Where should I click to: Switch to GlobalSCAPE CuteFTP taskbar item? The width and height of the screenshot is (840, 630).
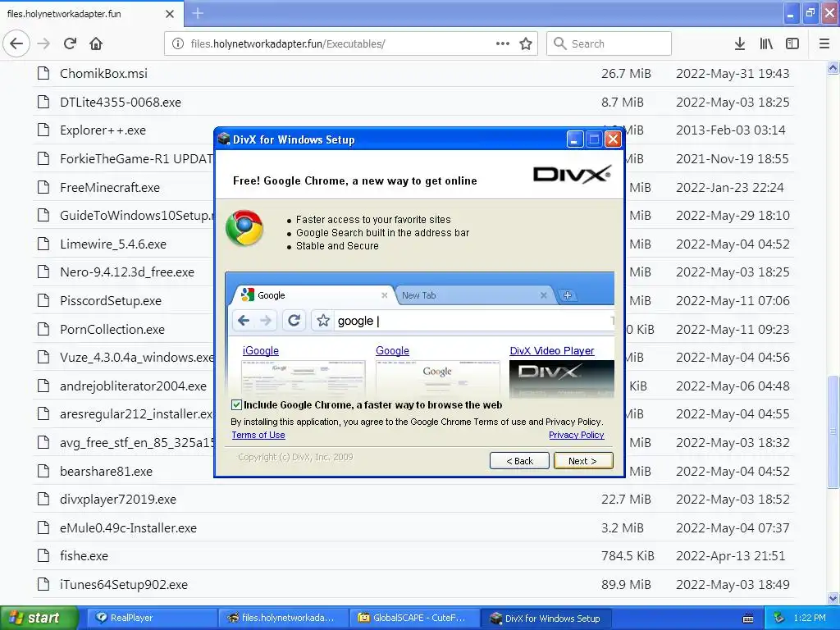coord(415,618)
